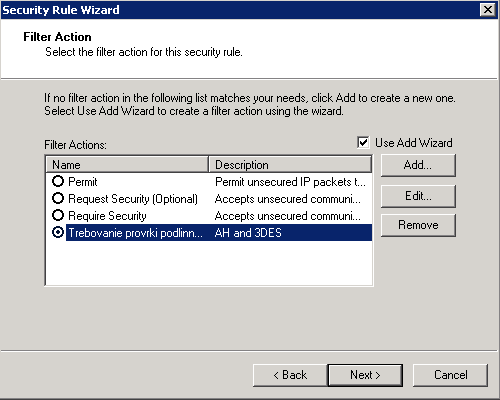500x400 pixels.
Task: Proceed with the Next button
Action: click(x=365, y=375)
